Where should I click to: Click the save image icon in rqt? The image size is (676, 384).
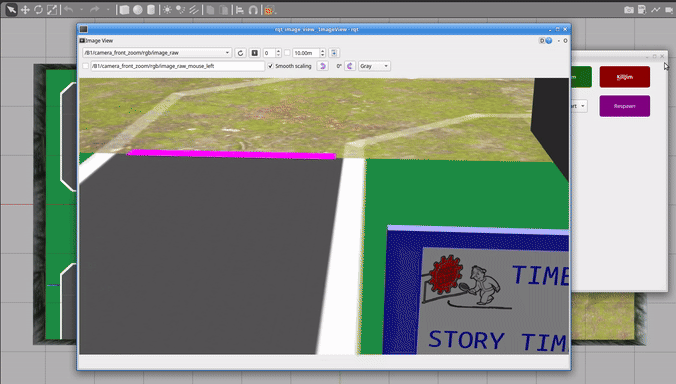334,53
